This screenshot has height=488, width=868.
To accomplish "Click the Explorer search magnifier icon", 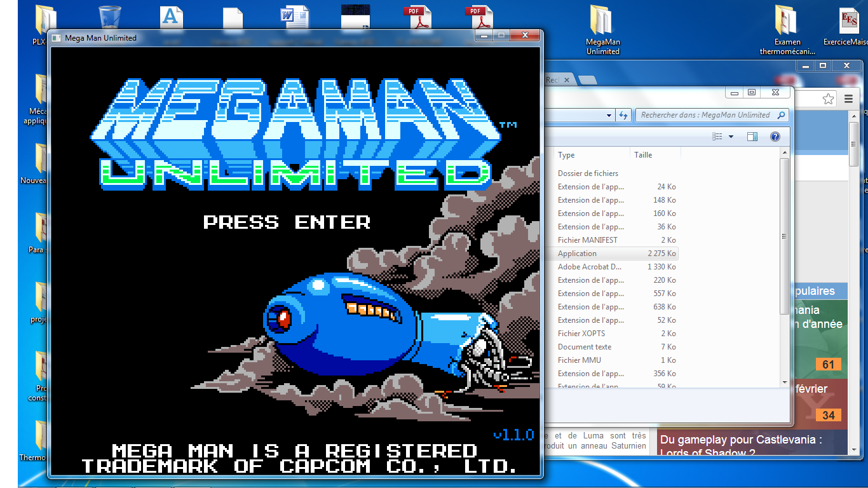I will click(782, 115).
